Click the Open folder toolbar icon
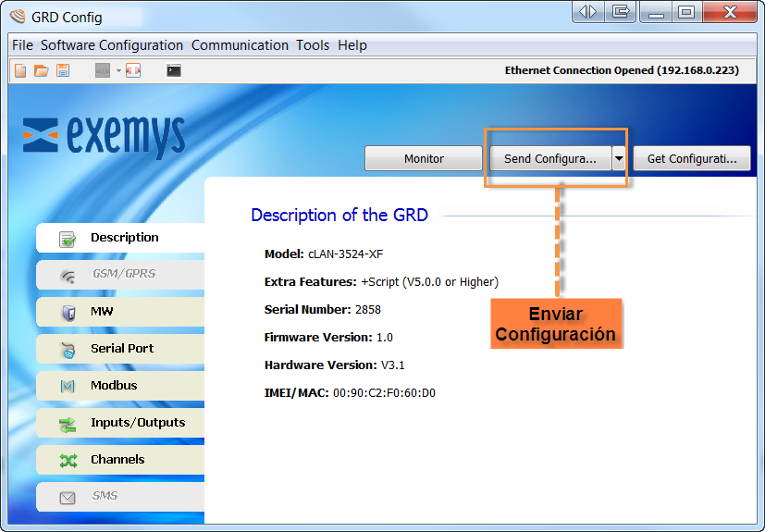This screenshot has height=532, width=765. pos(42,70)
